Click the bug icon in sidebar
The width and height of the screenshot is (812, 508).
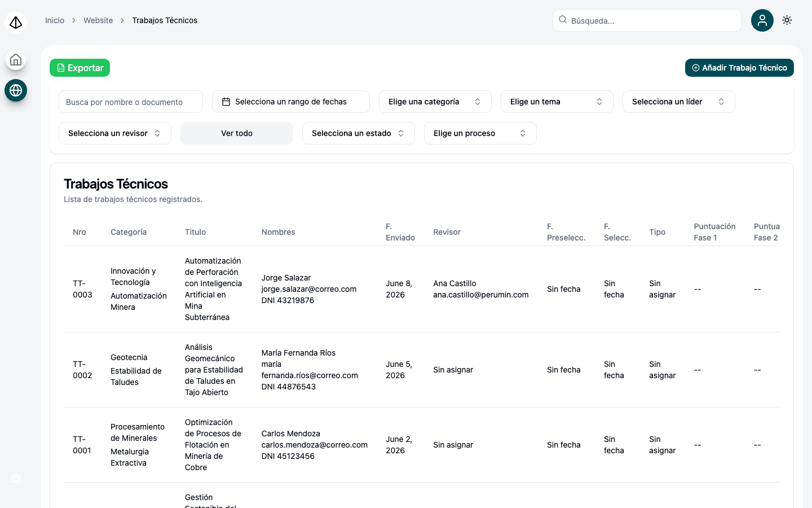(16, 479)
